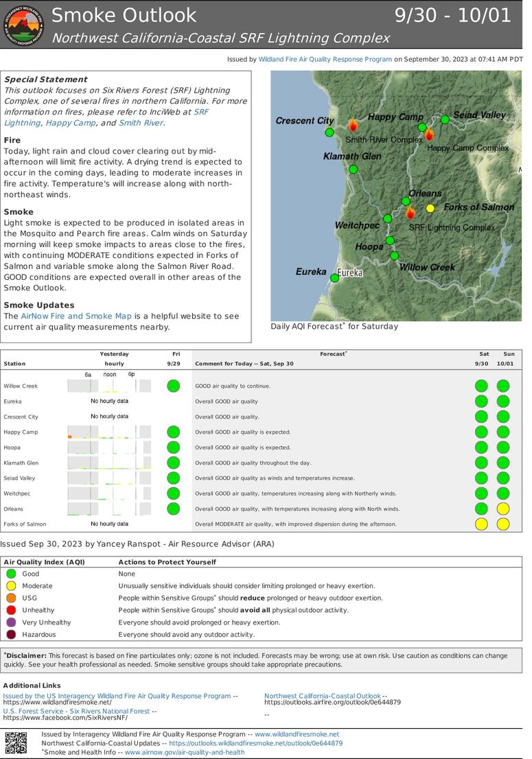Click the 'Special Statement' heading
This screenshot has width=532, height=759.
point(46,80)
